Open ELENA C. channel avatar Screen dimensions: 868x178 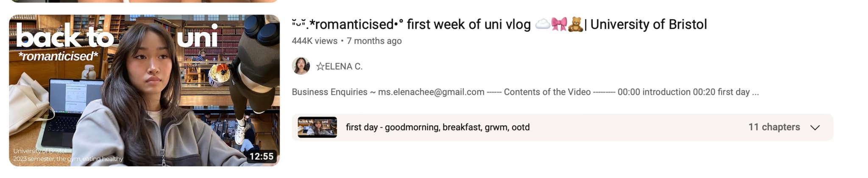click(300, 66)
